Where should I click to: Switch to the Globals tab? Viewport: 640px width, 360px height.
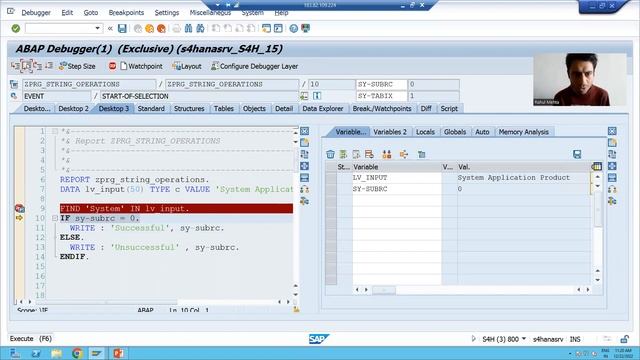click(x=455, y=132)
